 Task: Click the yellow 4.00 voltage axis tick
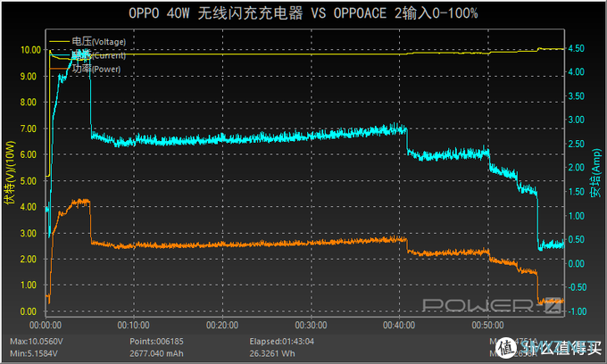point(30,207)
